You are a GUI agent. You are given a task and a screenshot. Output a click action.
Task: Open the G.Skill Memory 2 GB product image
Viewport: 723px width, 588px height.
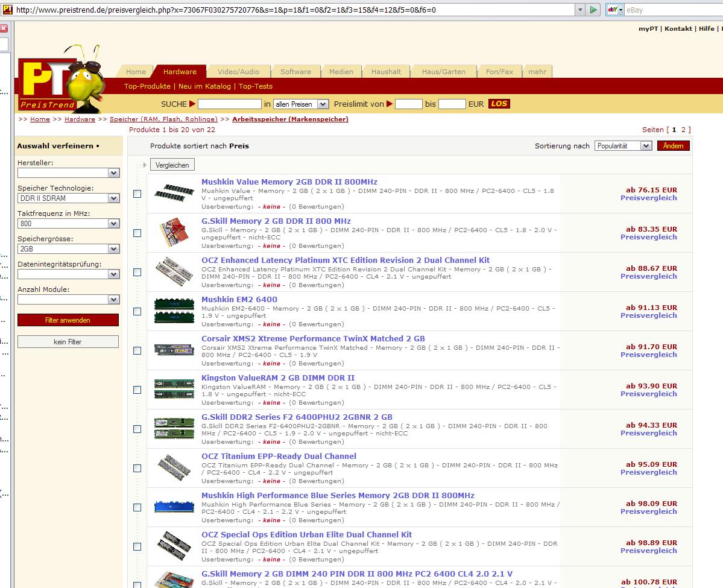pyautogui.click(x=174, y=232)
